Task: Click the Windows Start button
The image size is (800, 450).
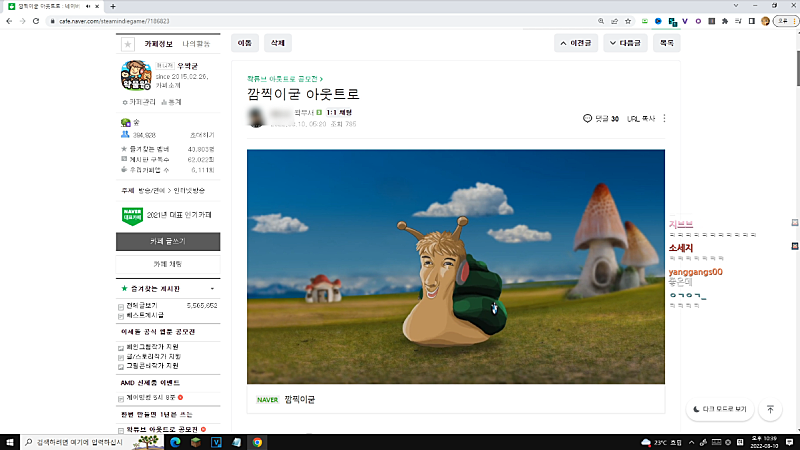Action: tap(10, 441)
